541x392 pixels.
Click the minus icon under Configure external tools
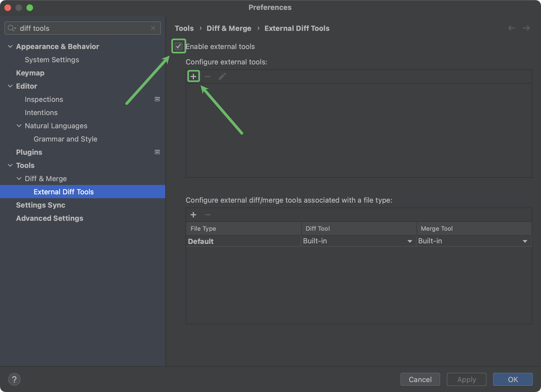[x=208, y=76]
